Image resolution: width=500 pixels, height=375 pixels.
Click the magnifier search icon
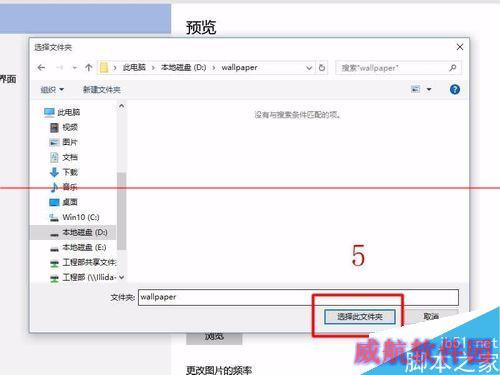pyautogui.click(x=452, y=68)
